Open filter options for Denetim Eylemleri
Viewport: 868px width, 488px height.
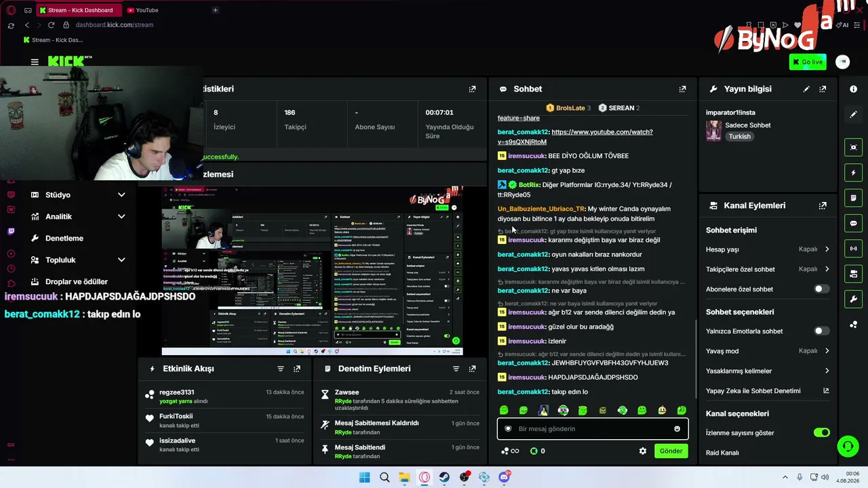point(456,369)
